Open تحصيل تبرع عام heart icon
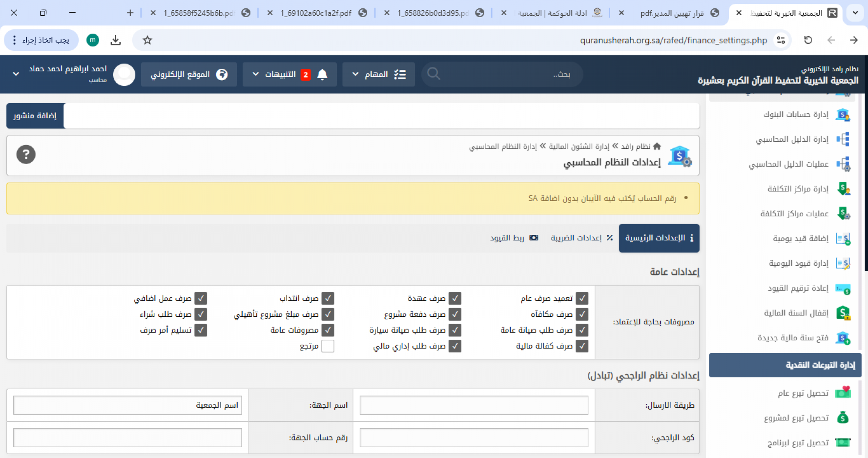 pos(842,392)
